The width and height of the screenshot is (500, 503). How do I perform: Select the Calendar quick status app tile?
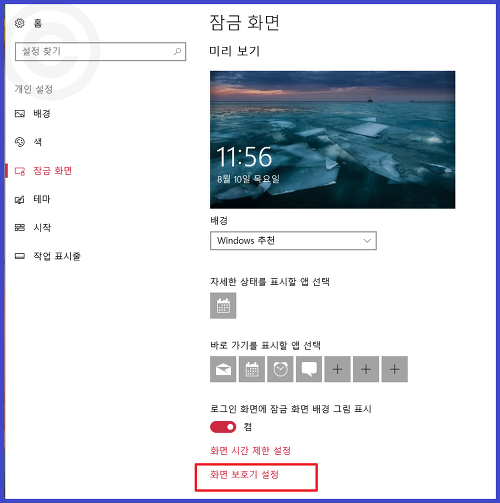[252, 369]
